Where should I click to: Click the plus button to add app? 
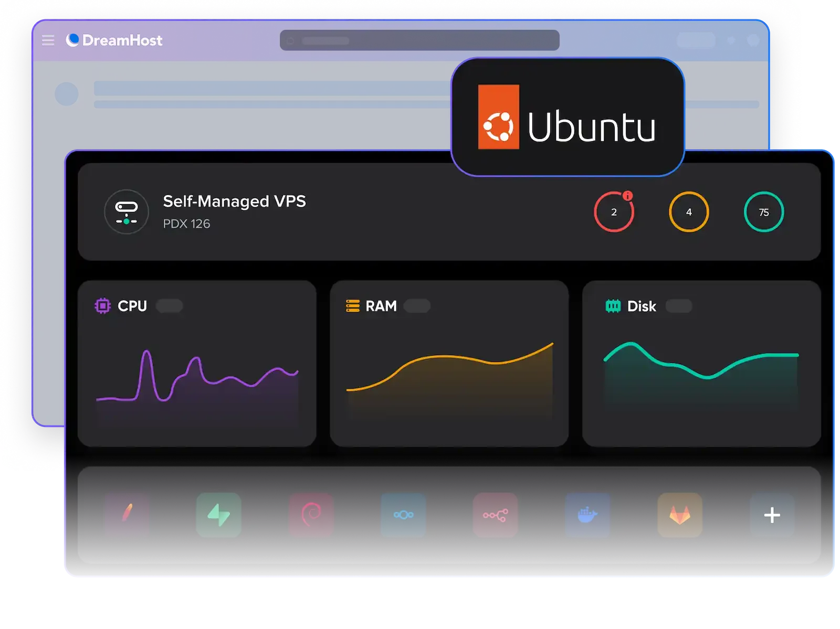click(772, 515)
